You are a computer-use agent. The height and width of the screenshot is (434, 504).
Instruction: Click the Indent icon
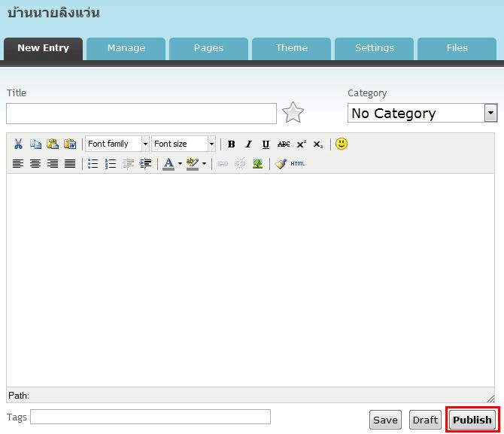(x=145, y=164)
